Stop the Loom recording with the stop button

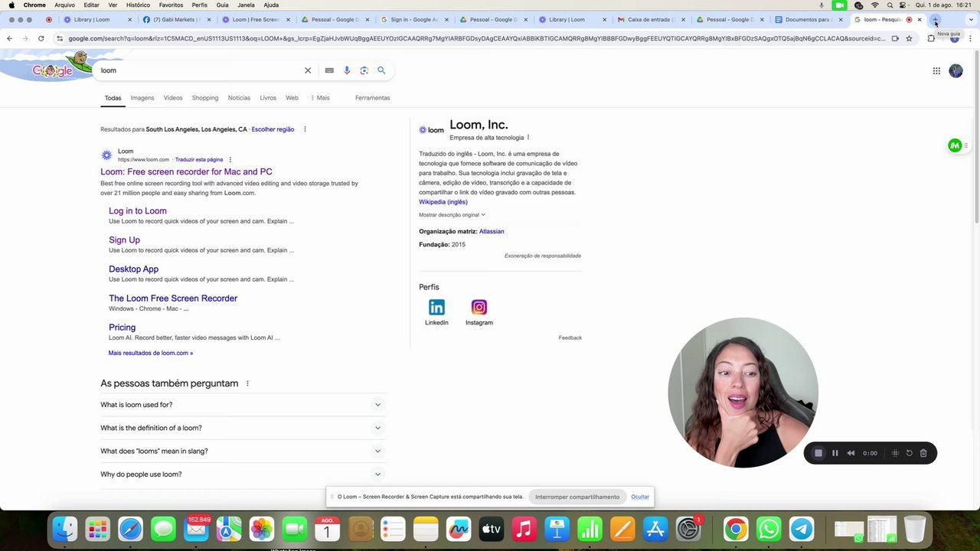click(818, 453)
